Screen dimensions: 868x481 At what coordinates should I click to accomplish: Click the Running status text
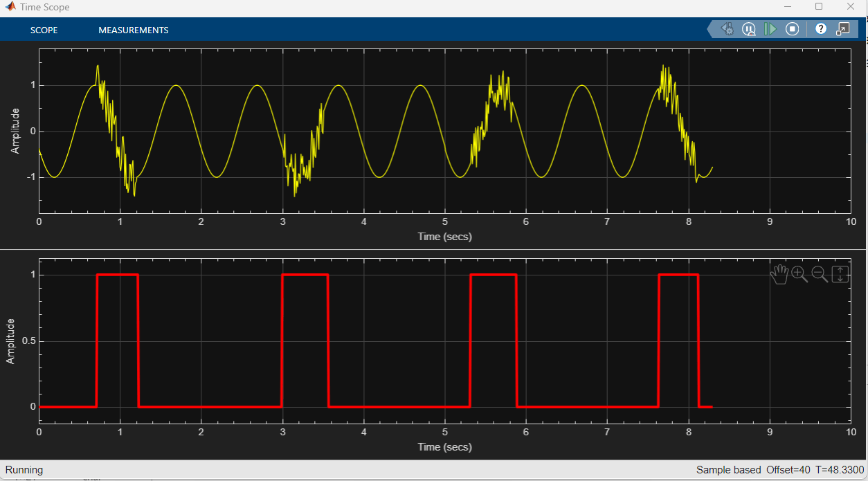24,470
